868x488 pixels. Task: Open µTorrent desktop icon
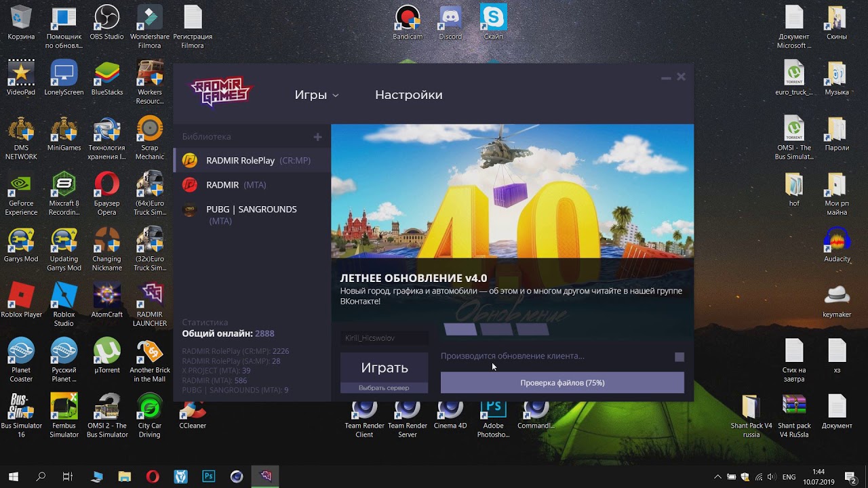pos(107,357)
